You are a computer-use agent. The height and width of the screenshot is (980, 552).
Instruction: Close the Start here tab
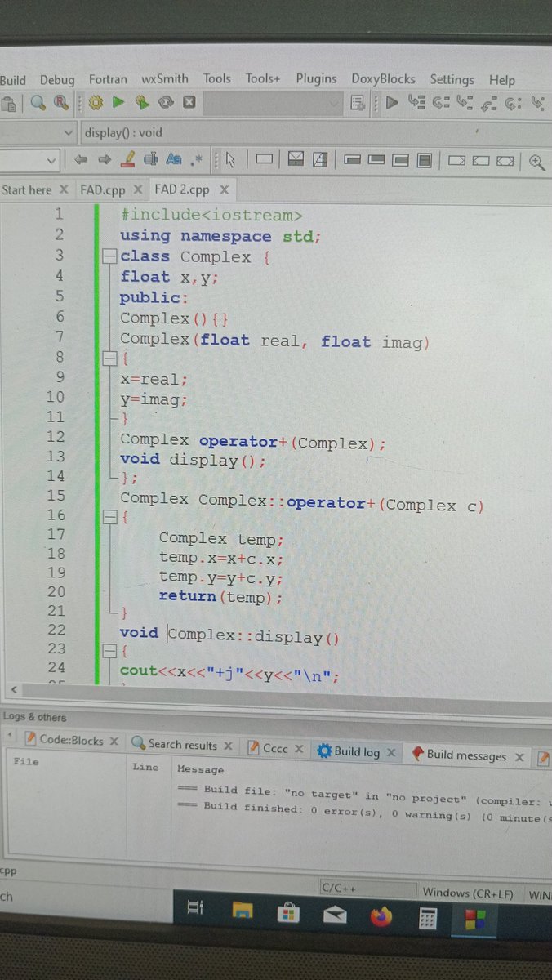tap(63, 189)
